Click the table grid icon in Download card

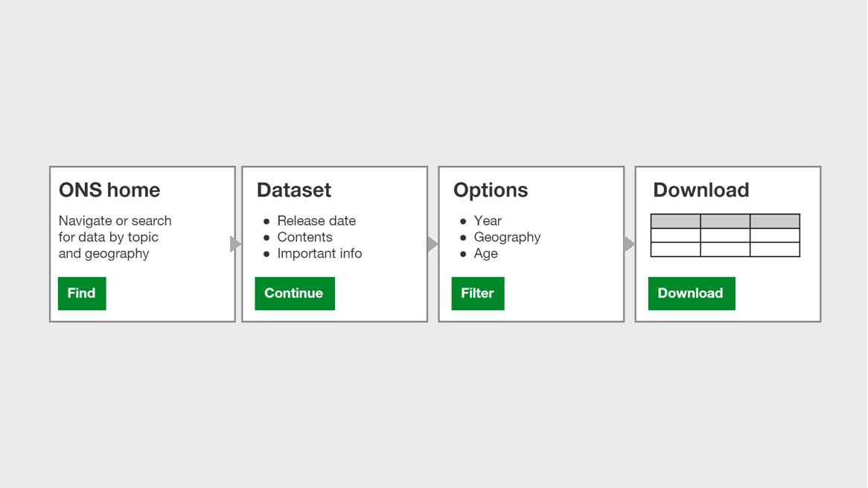click(725, 235)
